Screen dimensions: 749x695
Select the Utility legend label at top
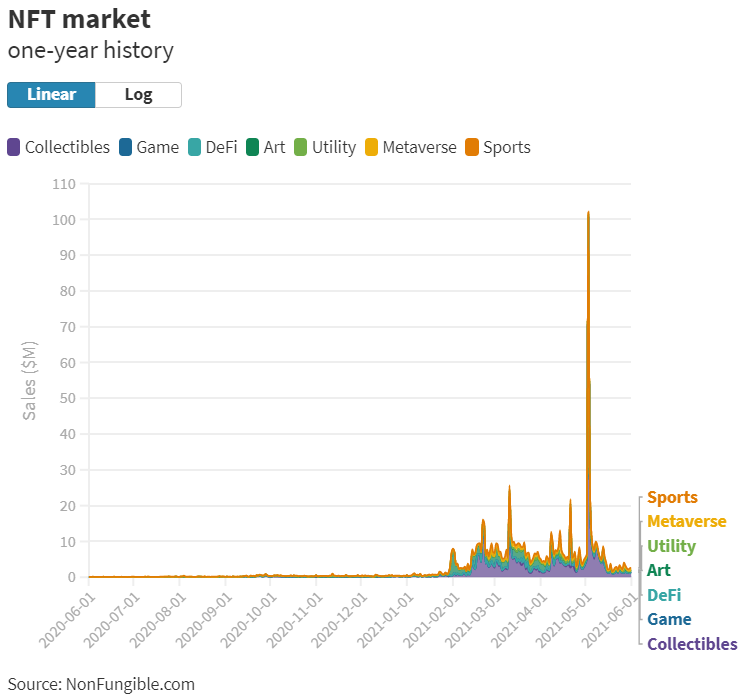coord(334,148)
